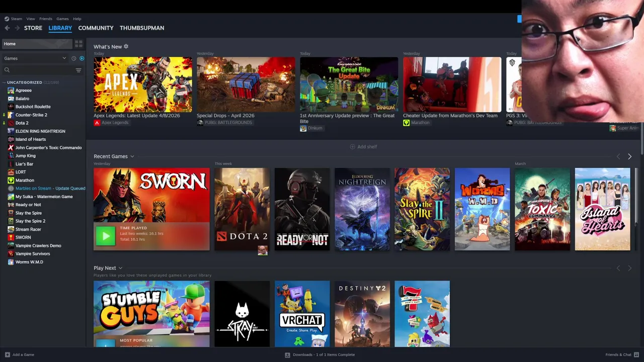Open Stray cover in Play Next

pyautogui.click(x=242, y=314)
